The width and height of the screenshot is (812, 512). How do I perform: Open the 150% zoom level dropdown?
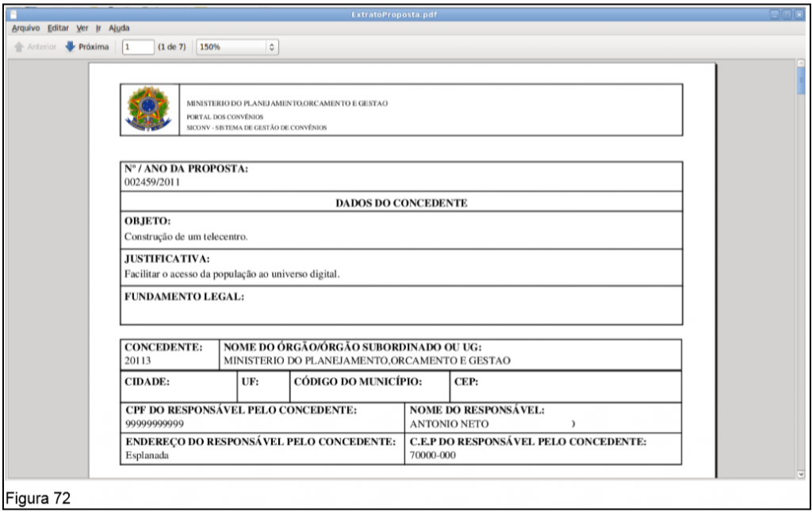click(x=237, y=47)
